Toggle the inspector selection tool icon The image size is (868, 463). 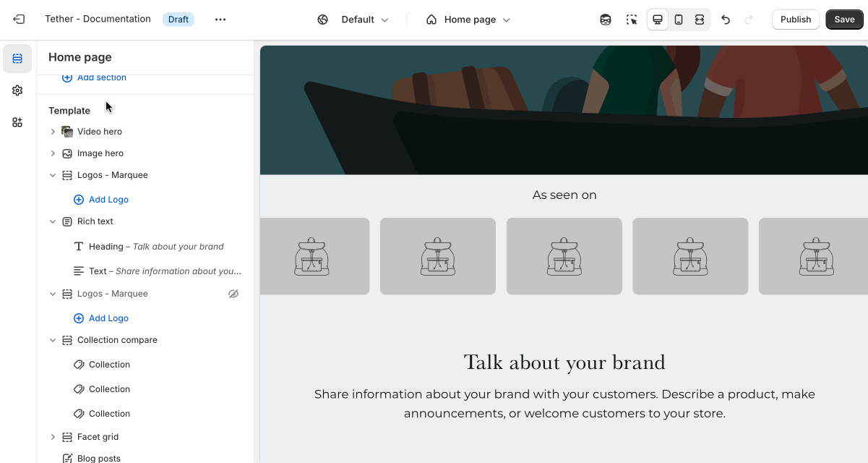tap(632, 20)
